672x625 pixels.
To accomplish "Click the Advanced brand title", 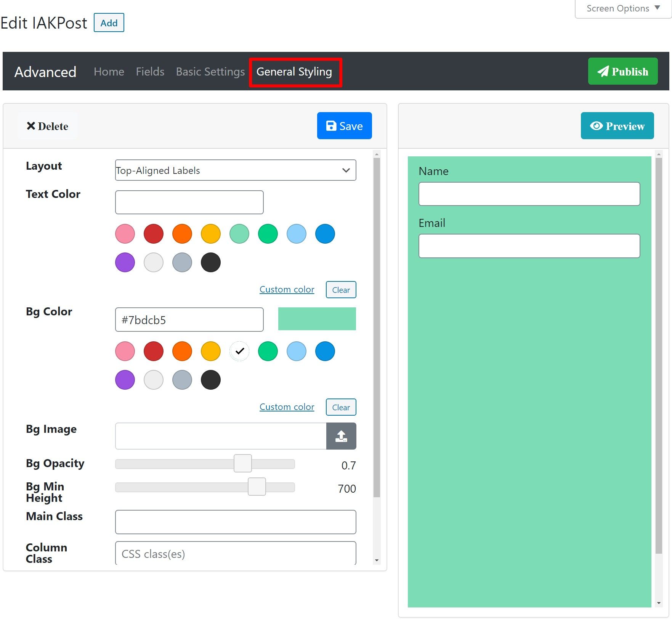I will coord(45,72).
